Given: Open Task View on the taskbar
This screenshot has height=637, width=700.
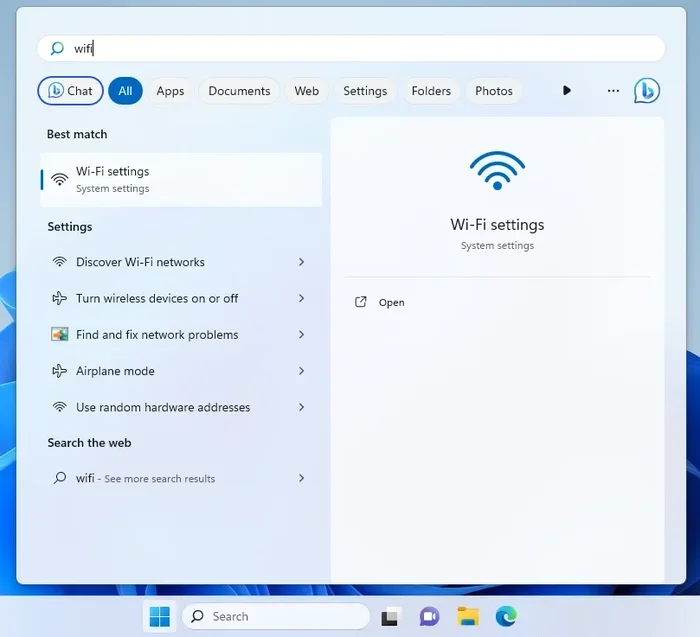Looking at the screenshot, I should coord(390,616).
